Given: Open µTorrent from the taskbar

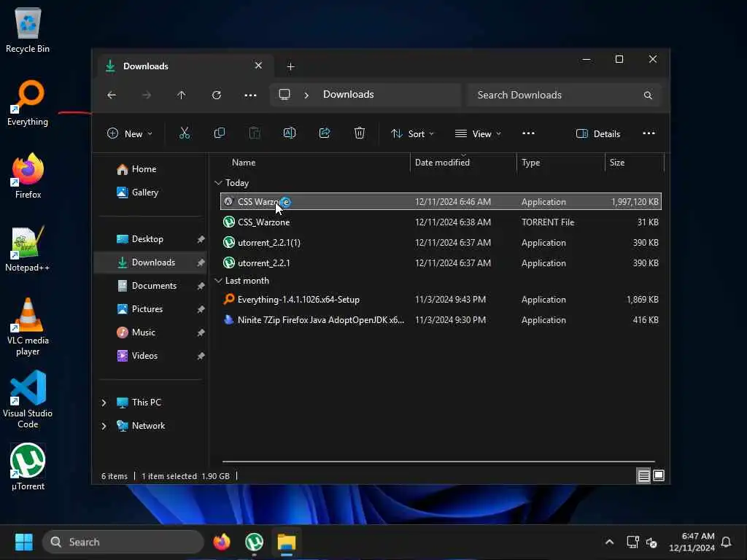Looking at the screenshot, I should tap(255, 542).
